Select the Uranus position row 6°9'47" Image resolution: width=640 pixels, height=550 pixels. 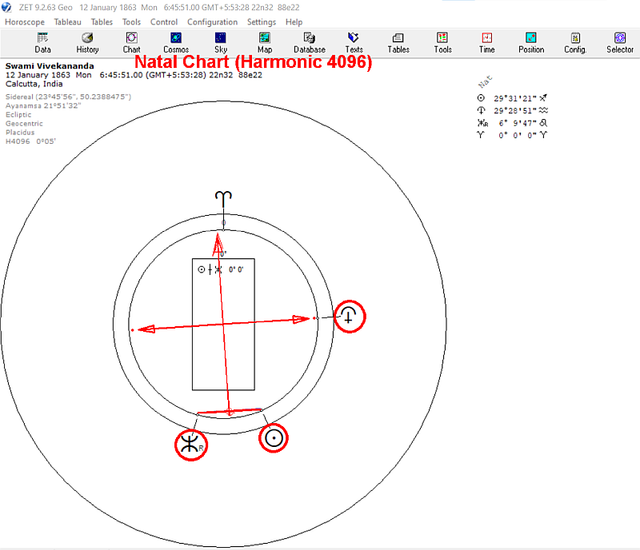point(512,123)
